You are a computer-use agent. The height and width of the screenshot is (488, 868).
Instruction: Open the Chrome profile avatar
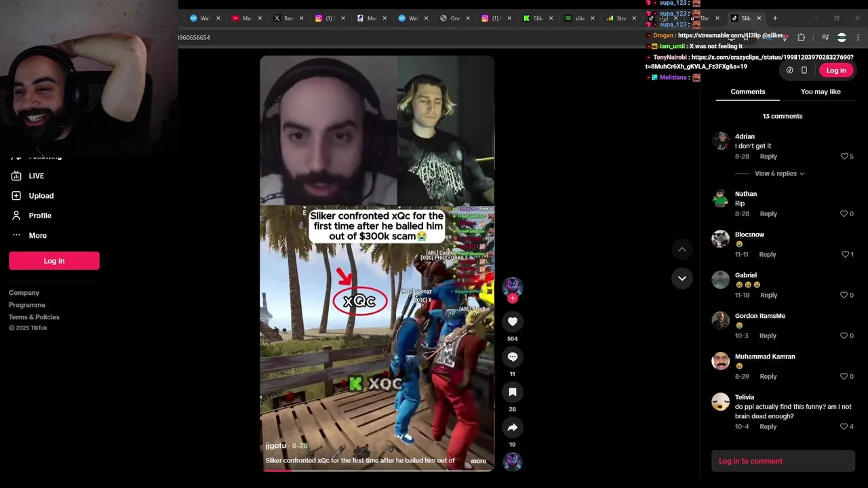[x=842, y=37]
